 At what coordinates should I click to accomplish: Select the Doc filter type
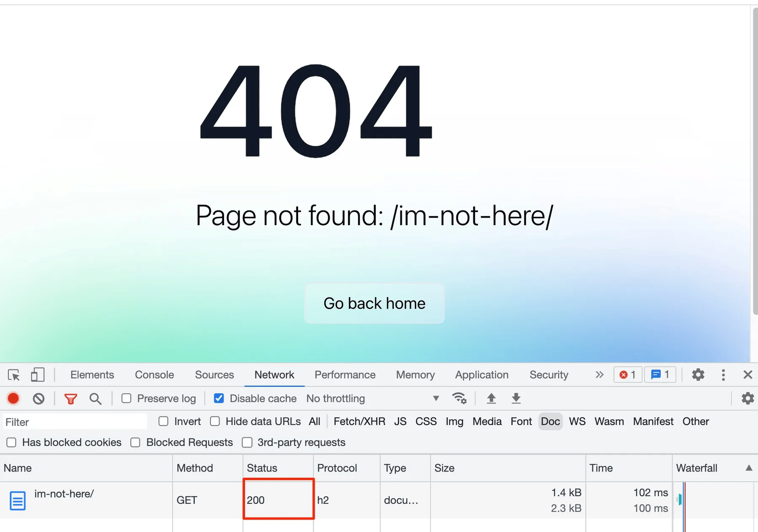550,421
